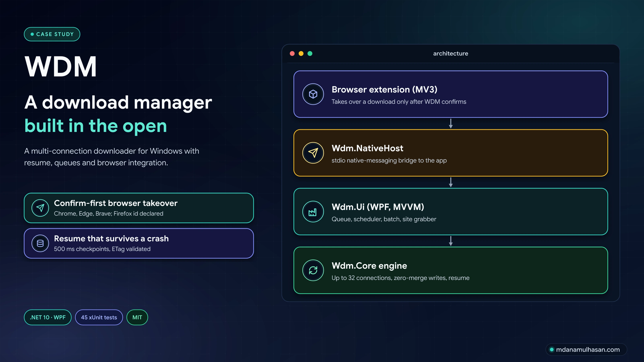Viewport: 644px width, 362px height.
Task: Click the 'Wdm.Ui (WPF, MVVM)' title
Action: point(378,207)
